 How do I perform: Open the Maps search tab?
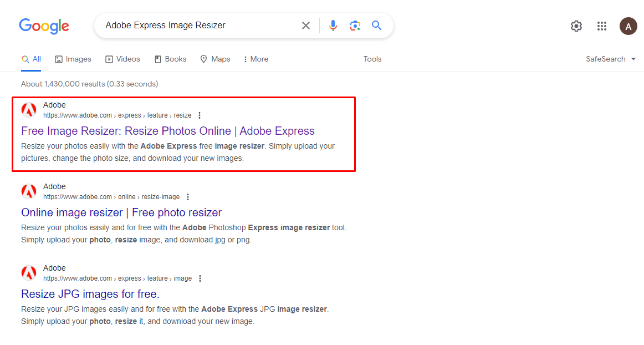tap(215, 59)
